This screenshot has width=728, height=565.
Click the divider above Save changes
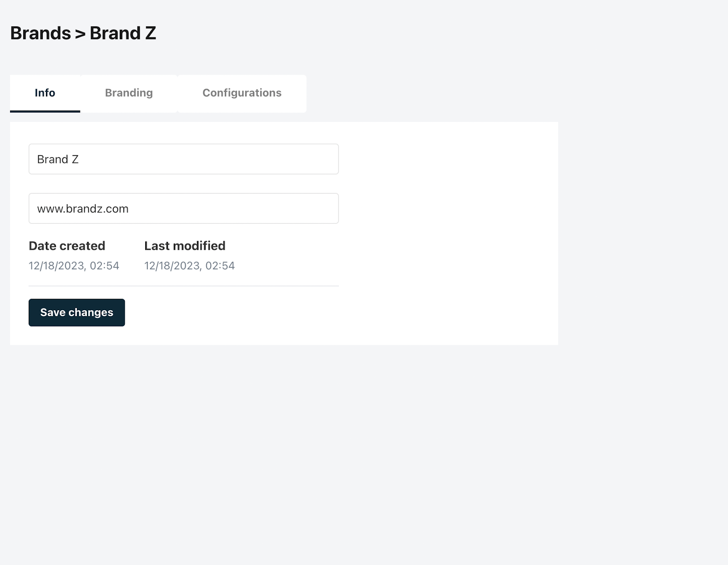183,286
